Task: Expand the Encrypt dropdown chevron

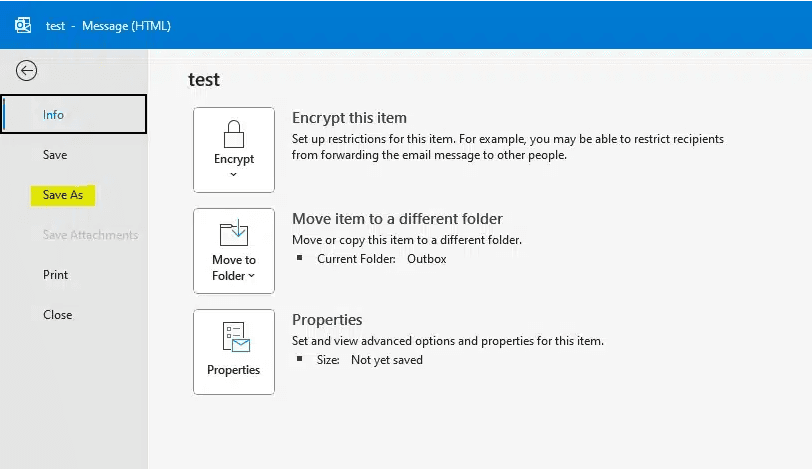Action: (x=234, y=174)
